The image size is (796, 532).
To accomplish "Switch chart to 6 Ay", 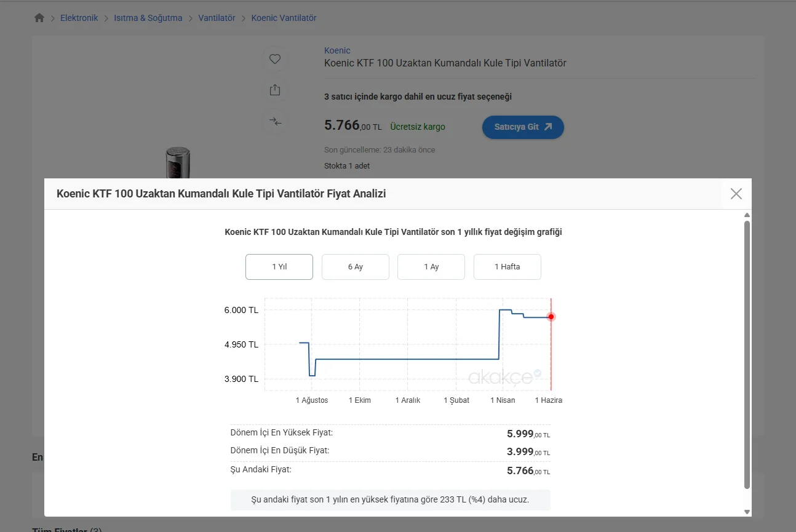I will point(356,267).
